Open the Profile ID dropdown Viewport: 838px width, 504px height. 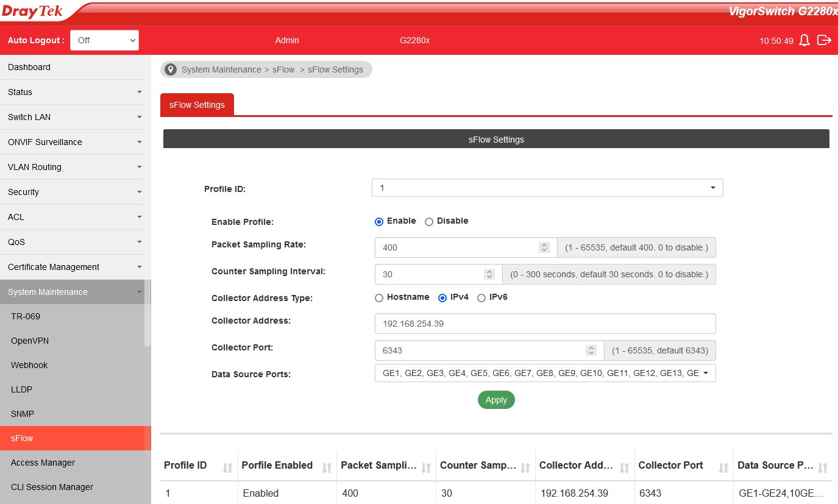[x=547, y=188]
